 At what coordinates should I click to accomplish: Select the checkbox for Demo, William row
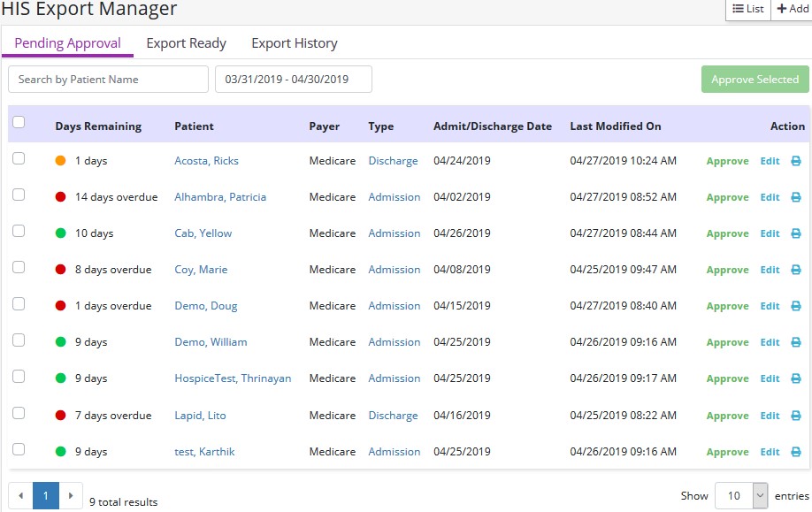19,340
